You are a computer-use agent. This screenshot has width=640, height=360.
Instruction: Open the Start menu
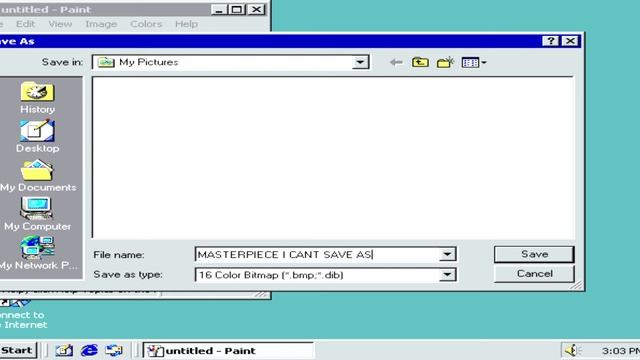click(x=17, y=350)
